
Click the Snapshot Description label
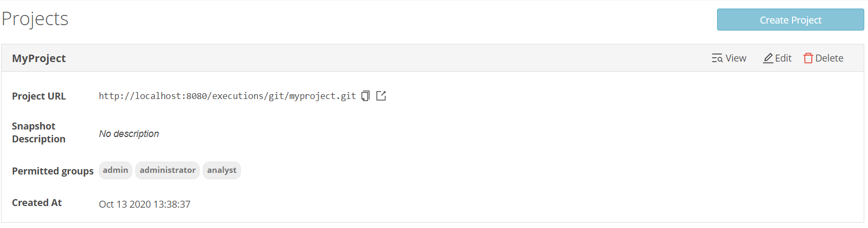(39, 133)
